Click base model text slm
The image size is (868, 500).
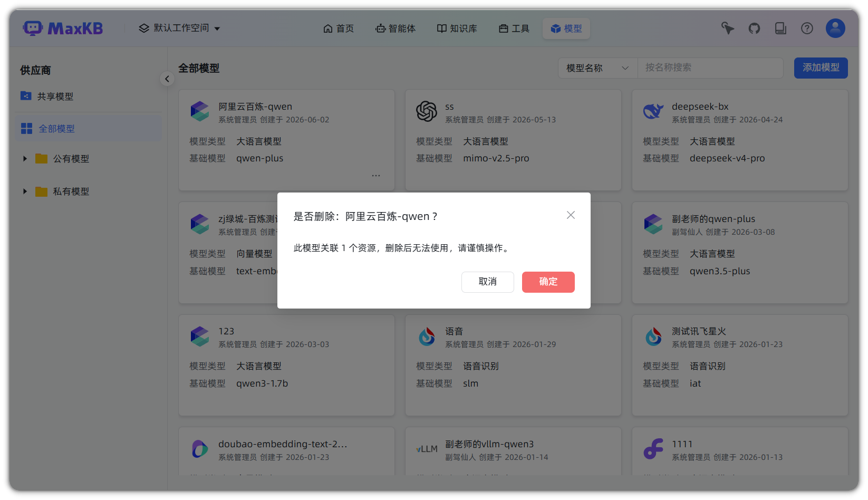(x=470, y=383)
